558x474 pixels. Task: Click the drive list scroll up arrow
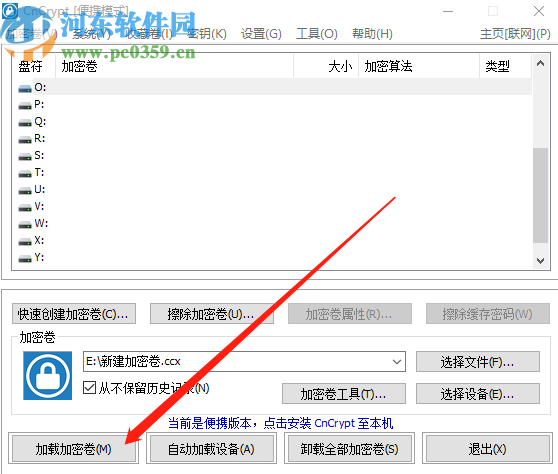pyautogui.click(x=540, y=64)
